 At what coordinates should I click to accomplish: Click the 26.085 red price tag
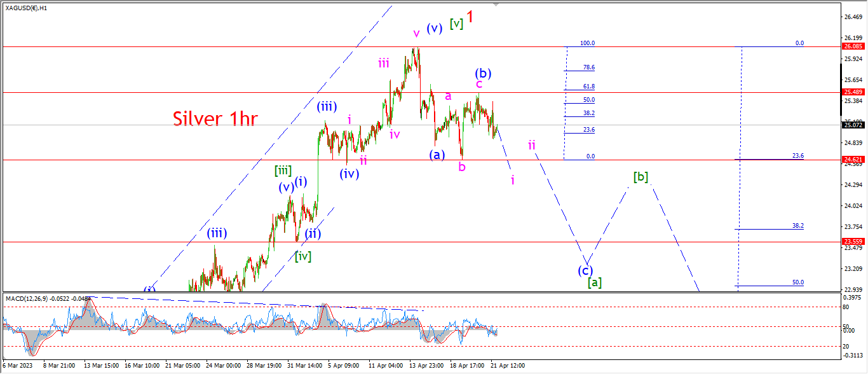(x=853, y=46)
